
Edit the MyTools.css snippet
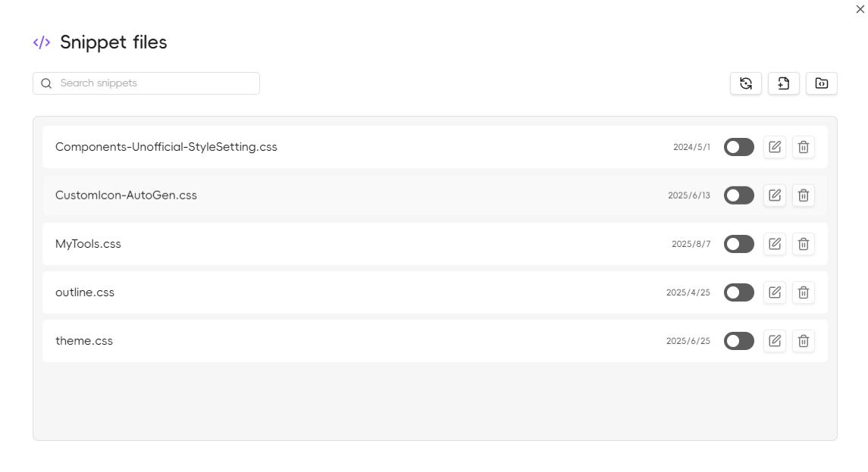(775, 244)
